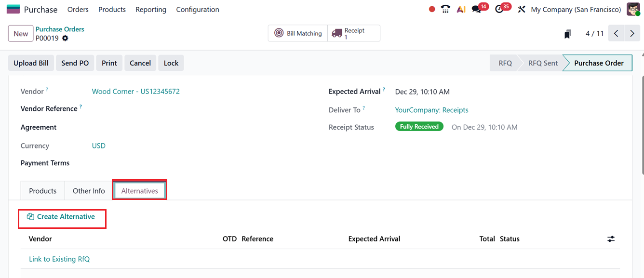644x278 pixels.
Task: Click the user avatar in the top bar
Action: (633, 9)
